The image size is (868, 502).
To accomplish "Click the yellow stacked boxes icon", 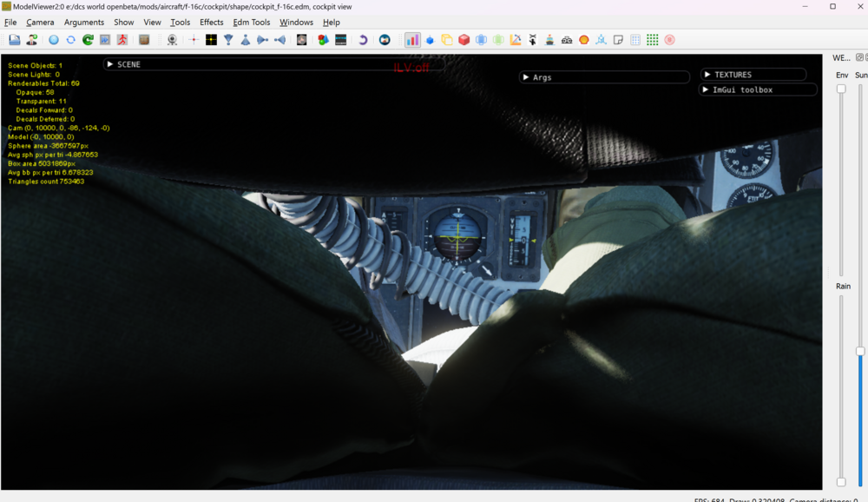I will point(447,40).
